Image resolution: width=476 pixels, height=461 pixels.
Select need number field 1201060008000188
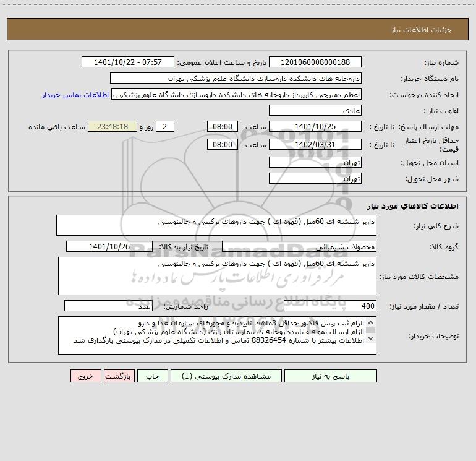pyautogui.click(x=315, y=62)
